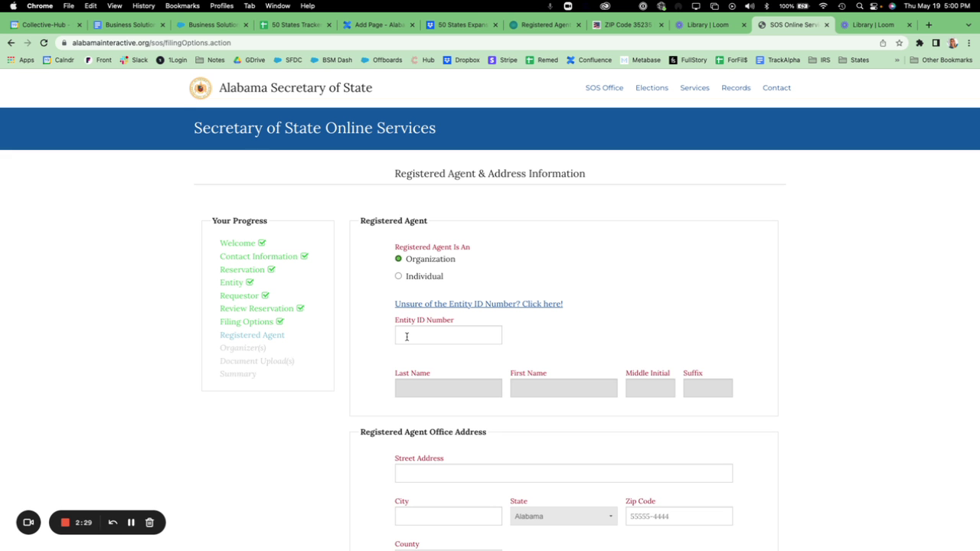Expand the hidden bookmarks overflow chevron
The width and height of the screenshot is (980, 551).
click(x=897, y=60)
